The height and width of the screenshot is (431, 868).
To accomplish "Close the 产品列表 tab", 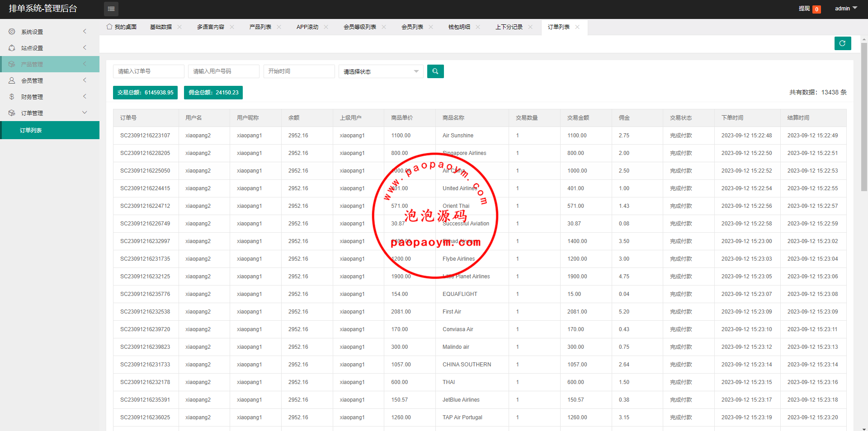I will (279, 27).
